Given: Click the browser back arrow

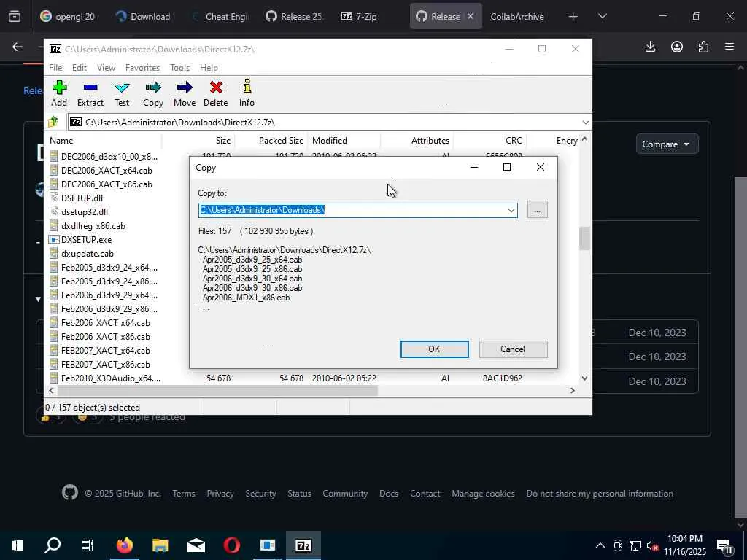Looking at the screenshot, I should [18, 47].
